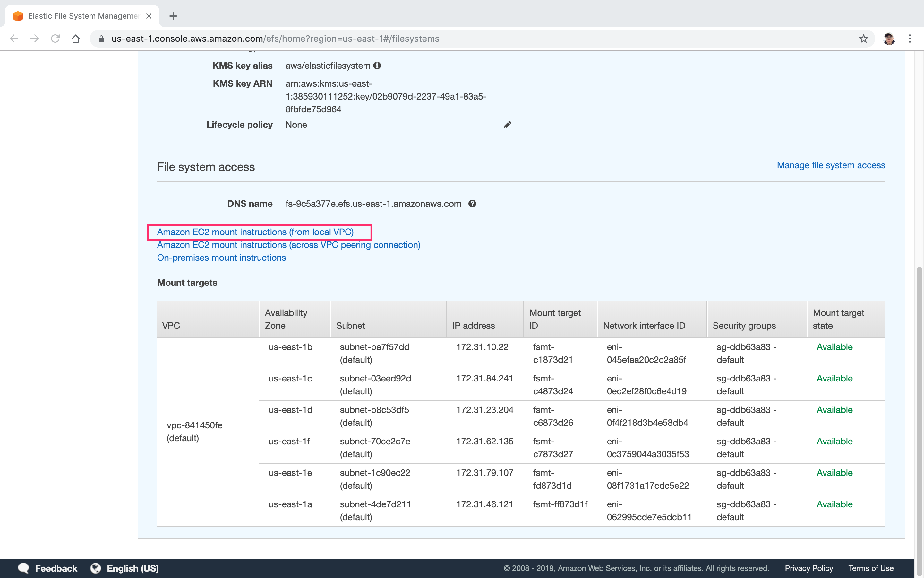Click eni-0ec2ef28f0c6e4d19 interface ID
The height and width of the screenshot is (578, 924).
(646, 385)
